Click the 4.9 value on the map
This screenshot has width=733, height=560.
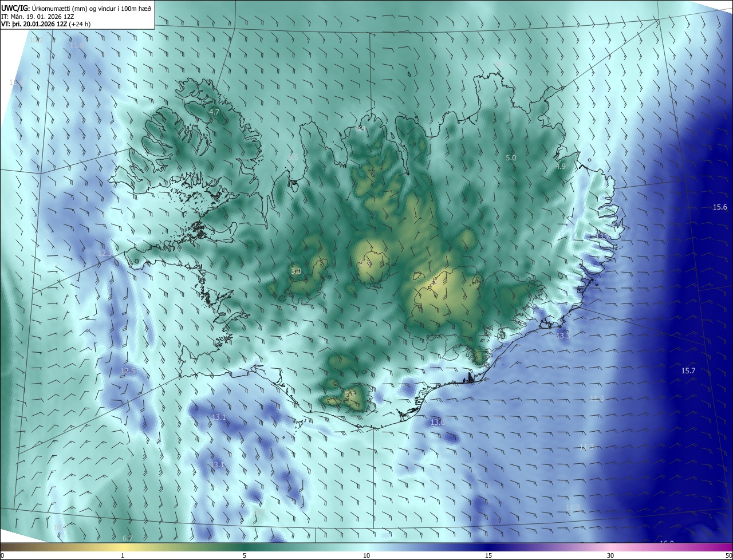561,166
